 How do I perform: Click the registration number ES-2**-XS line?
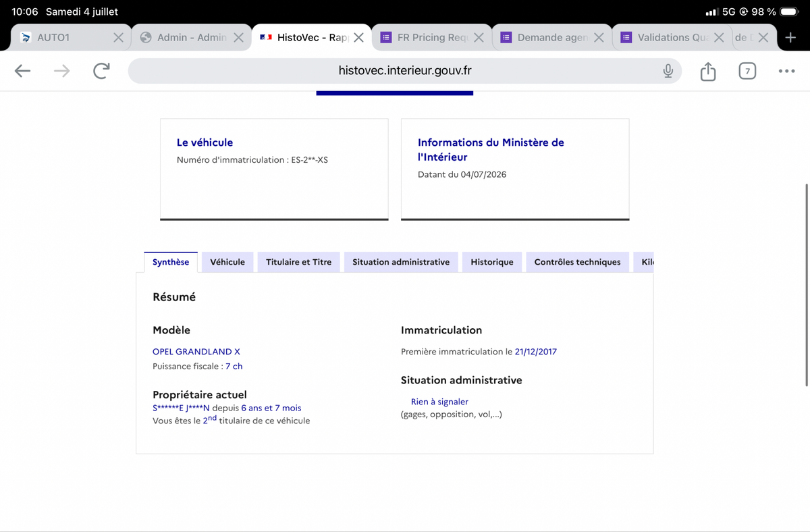pyautogui.click(x=252, y=160)
